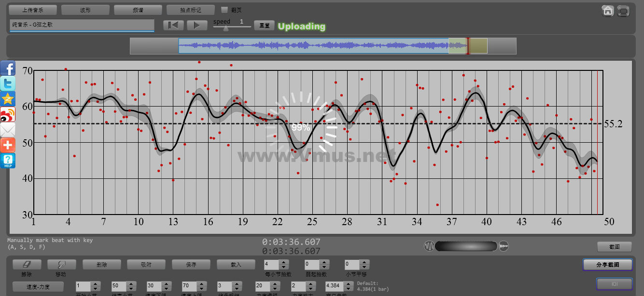Image resolution: width=644 pixels, height=296 pixels.
Task: Click the 上传音乐 upload music button
Action: tap(33, 10)
